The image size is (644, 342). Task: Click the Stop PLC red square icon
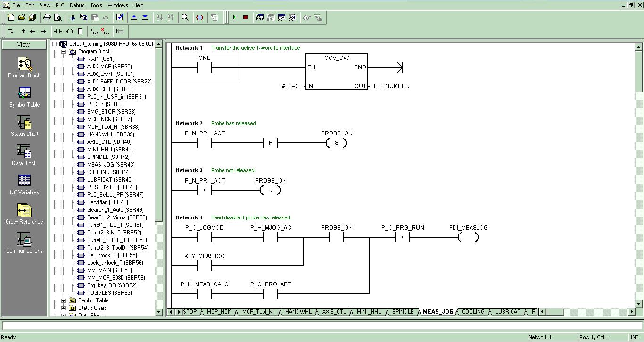tap(245, 17)
